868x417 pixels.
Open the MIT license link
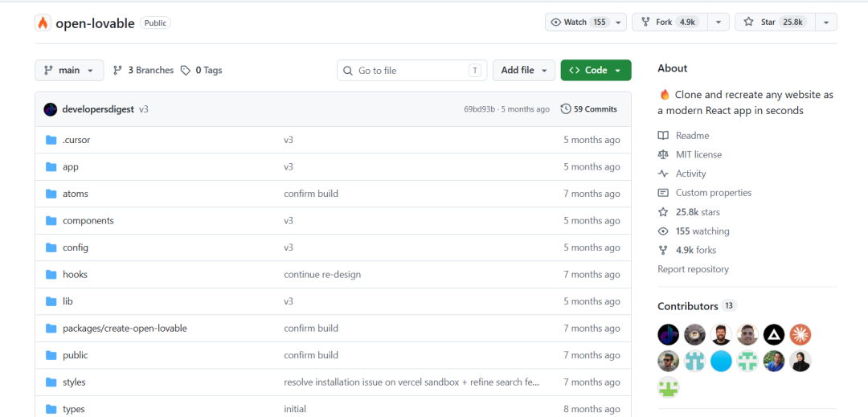(x=698, y=154)
